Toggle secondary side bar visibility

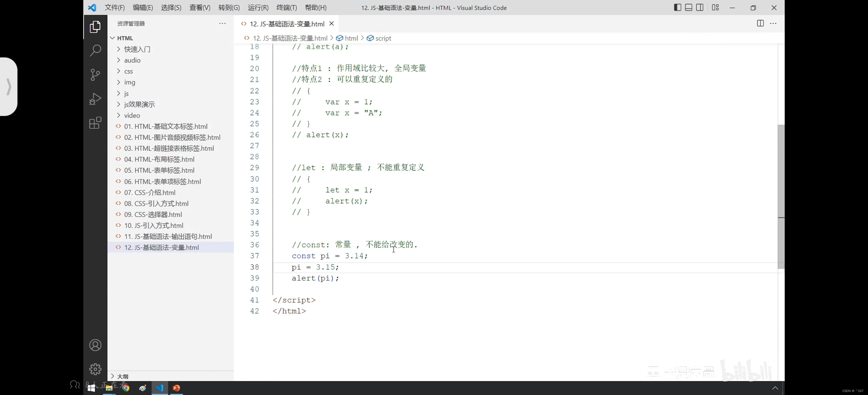click(x=700, y=7)
